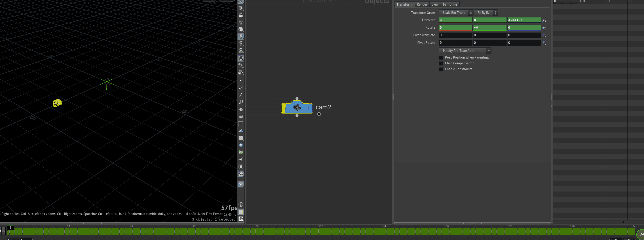Screen dimensions: 644x240
Task: Click the lock camera padlock icon
Action: (x=241, y=15)
